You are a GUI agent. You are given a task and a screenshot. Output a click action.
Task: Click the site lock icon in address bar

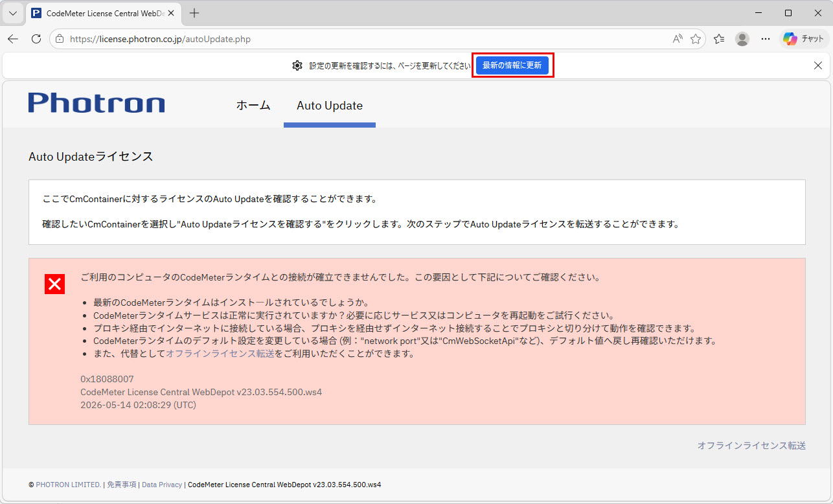pyautogui.click(x=60, y=39)
